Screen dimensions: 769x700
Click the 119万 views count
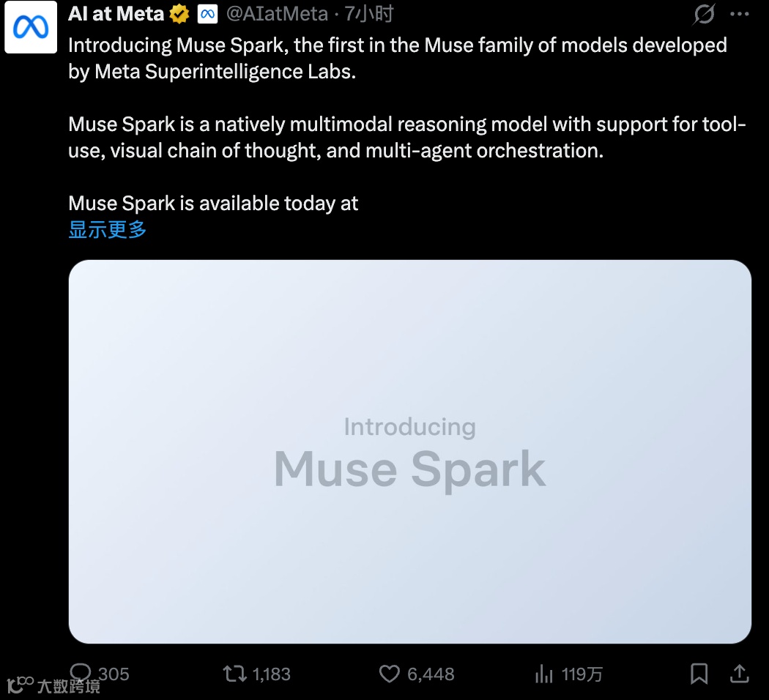tap(582, 674)
